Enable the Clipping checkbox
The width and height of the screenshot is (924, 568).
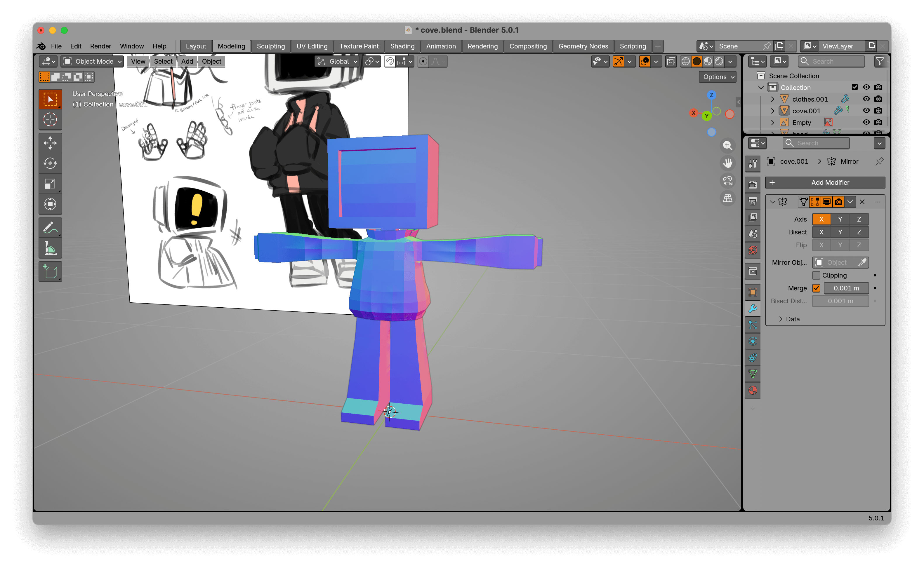point(816,275)
